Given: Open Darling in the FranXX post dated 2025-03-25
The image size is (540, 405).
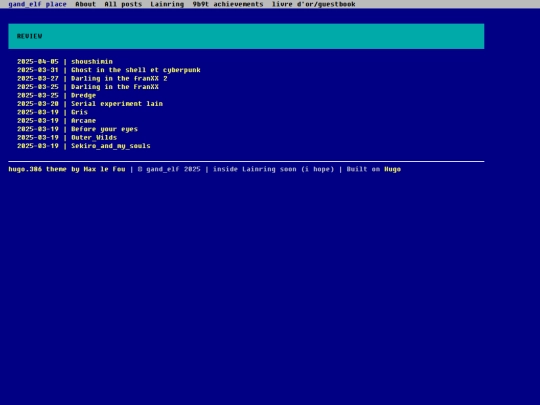Looking at the screenshot, I should click(115, 87).
